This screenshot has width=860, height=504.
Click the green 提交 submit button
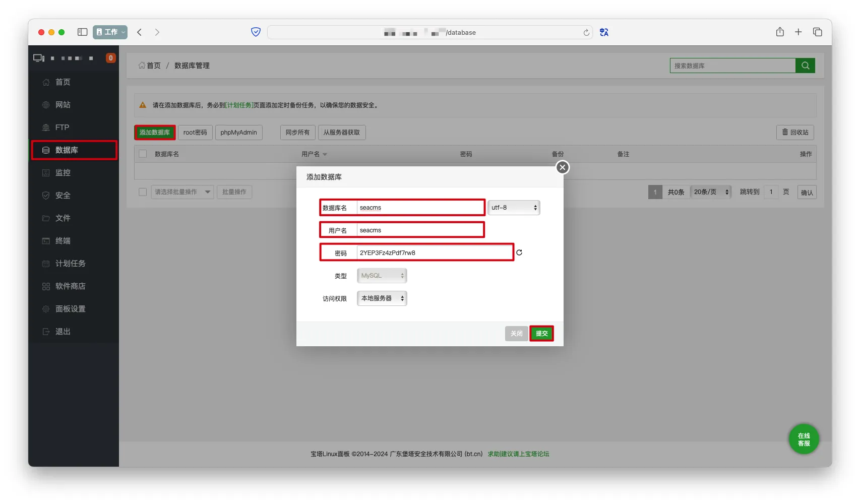point(541,334)
